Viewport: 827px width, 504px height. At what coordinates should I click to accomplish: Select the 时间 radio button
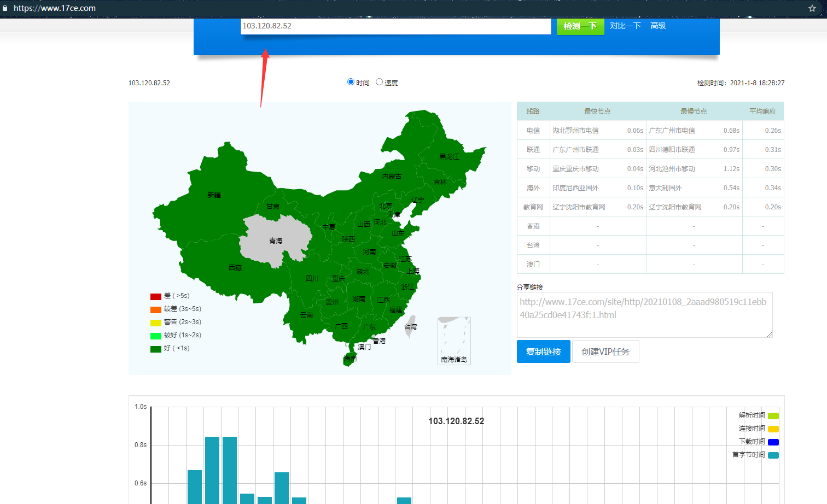pos(350,81)
